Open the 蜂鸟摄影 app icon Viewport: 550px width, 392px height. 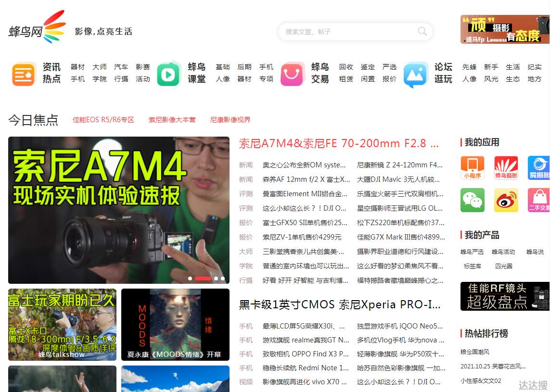pyautogui.click(x=506, y=168)
